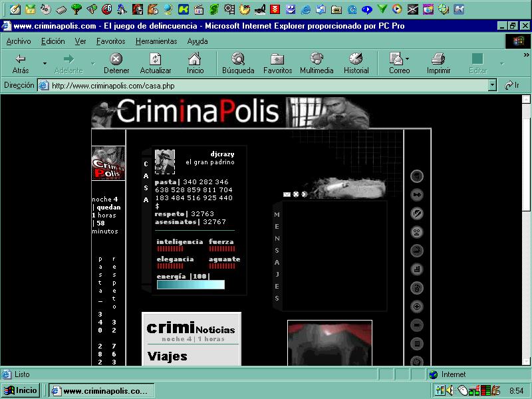Show more toolbar buttons via the » chevron
Viewport: 532px width, 399px height.
coord(526,55)
